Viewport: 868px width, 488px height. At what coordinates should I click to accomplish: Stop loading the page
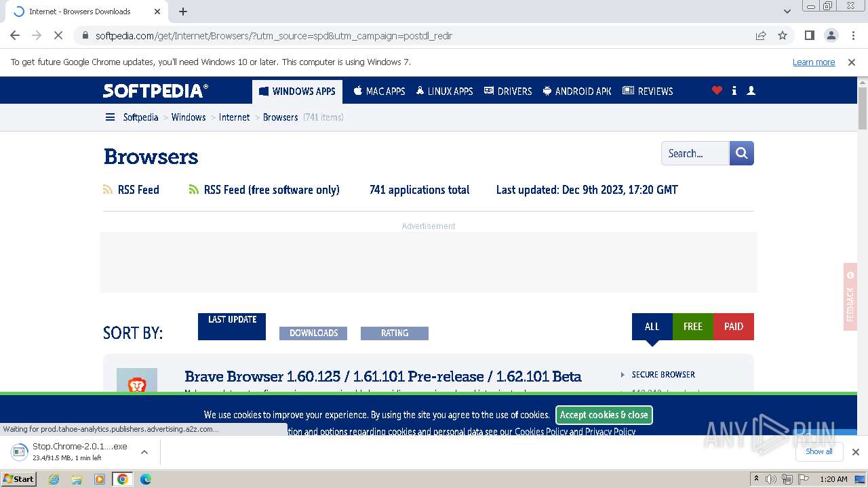58,35
